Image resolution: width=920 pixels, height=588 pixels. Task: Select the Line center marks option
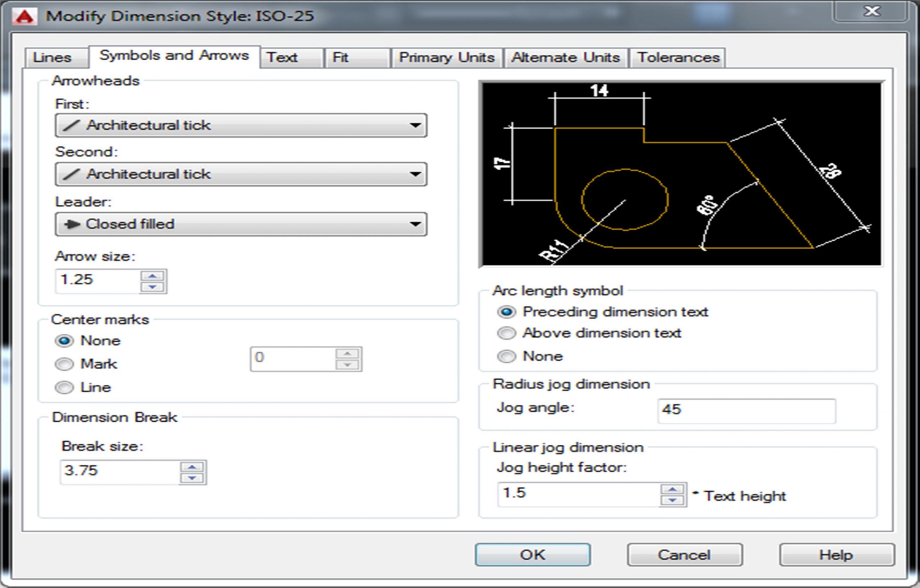tap(64, 388)
